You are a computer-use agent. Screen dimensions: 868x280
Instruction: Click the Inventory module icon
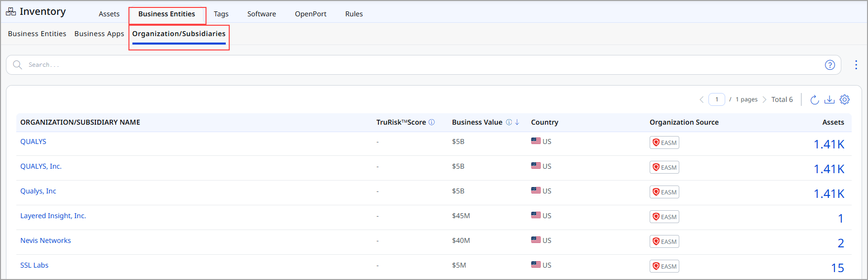pos(11,11)
